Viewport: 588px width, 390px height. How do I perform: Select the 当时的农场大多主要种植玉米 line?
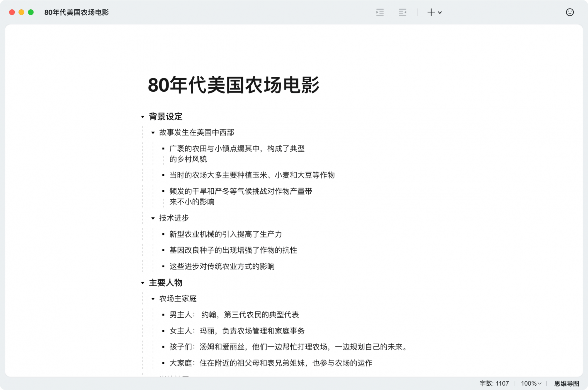pos(252,175)
